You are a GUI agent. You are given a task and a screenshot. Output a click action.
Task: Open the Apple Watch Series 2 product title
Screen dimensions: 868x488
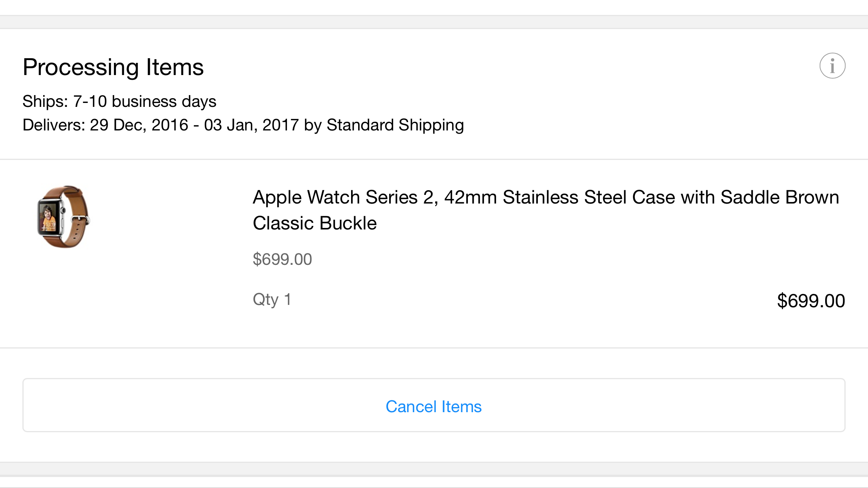(x=546, y=210)
